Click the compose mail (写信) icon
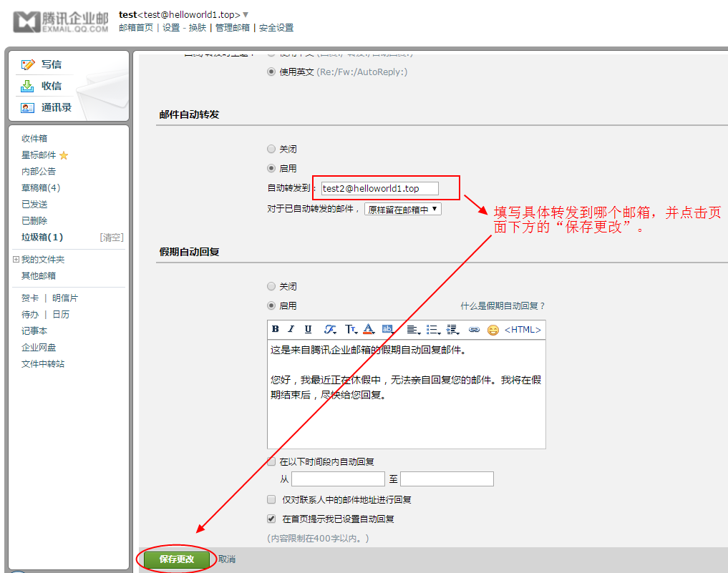This screenshot has width=728, height=573. pos(28,64)
